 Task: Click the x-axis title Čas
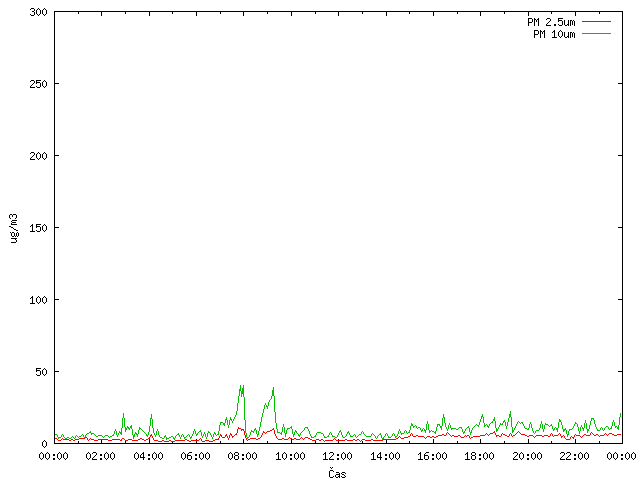(x=337, y=473)
